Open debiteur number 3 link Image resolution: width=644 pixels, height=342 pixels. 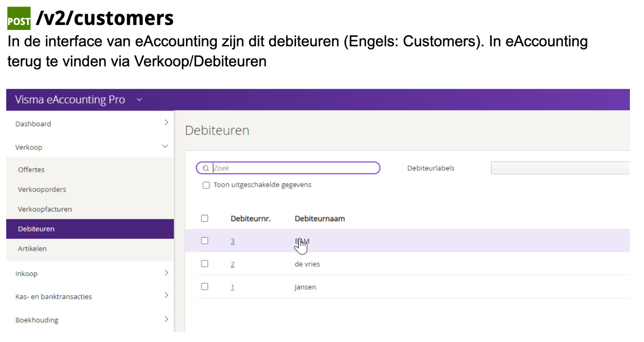pos(232,241)
